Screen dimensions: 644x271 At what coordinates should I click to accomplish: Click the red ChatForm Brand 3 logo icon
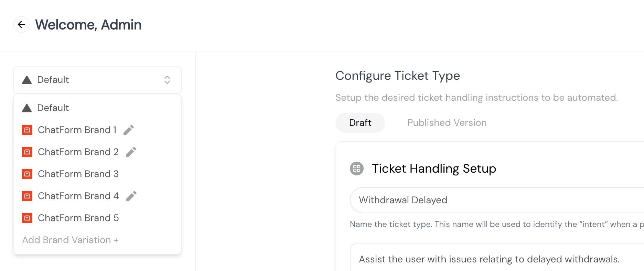27,174
